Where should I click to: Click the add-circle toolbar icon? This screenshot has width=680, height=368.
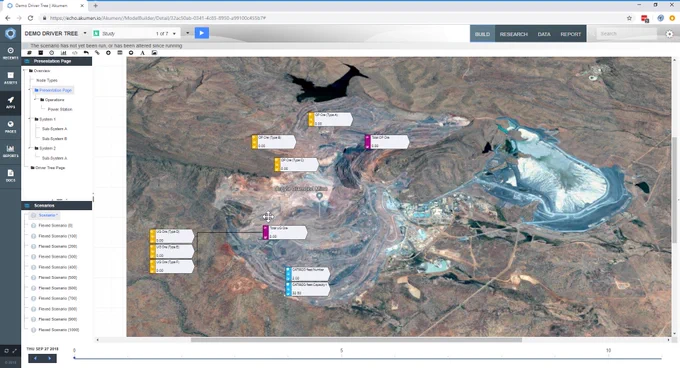pyautogui.click(x=108, y=53)
